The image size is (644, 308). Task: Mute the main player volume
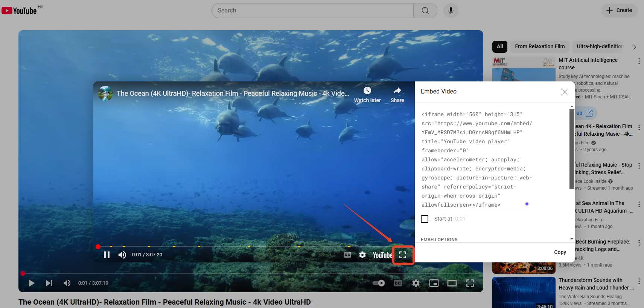(x=67, y=283)
